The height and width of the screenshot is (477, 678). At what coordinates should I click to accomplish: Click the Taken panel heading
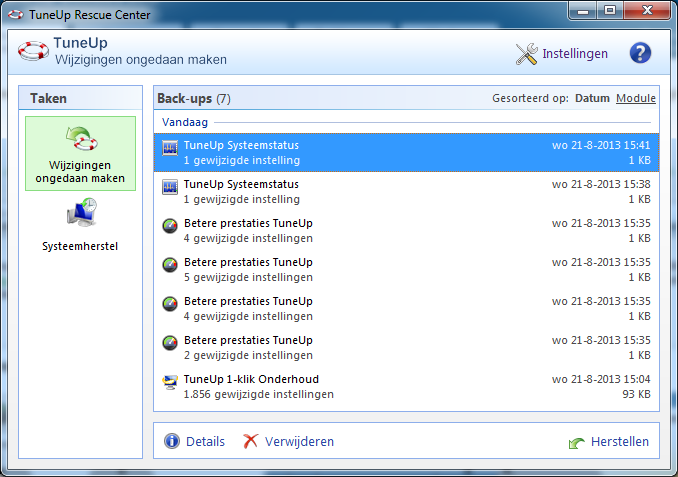(48, 99)
